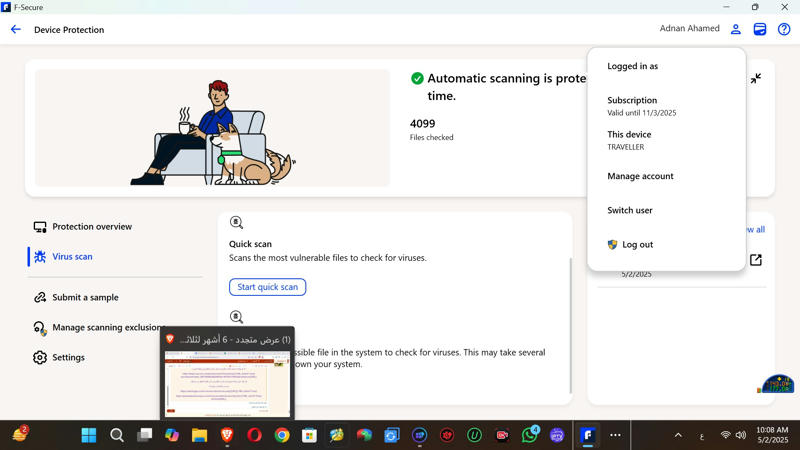Click Manage account in user menu
Viewport: 800px width, 450px height.
pos(640,176)
